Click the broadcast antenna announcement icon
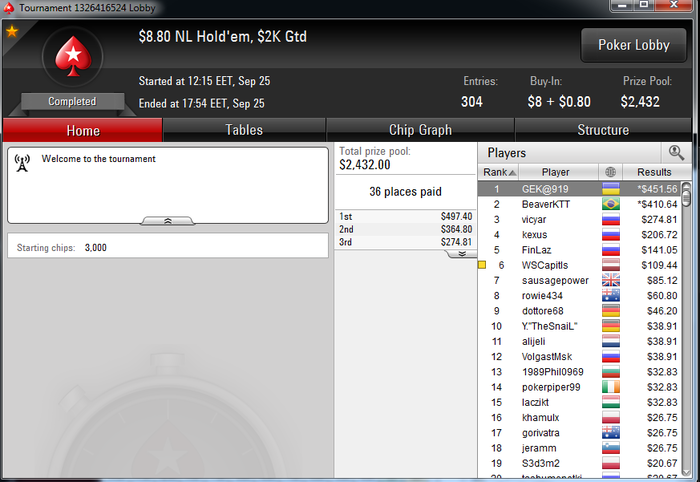 point(22,163)
